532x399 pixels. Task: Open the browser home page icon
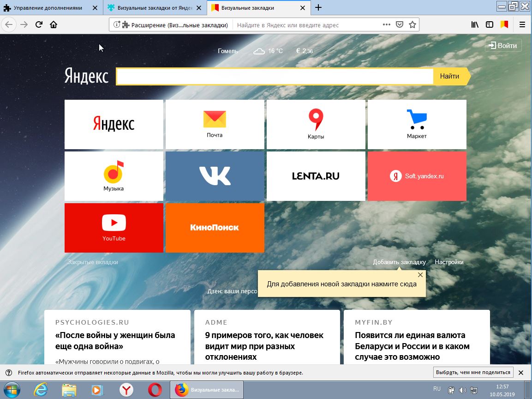[53, 24]
